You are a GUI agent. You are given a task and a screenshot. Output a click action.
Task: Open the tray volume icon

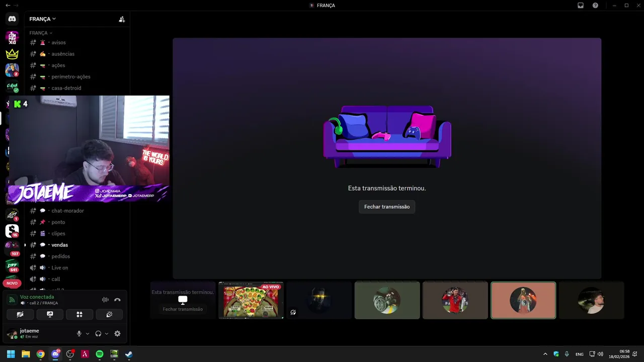coord(600,354)
